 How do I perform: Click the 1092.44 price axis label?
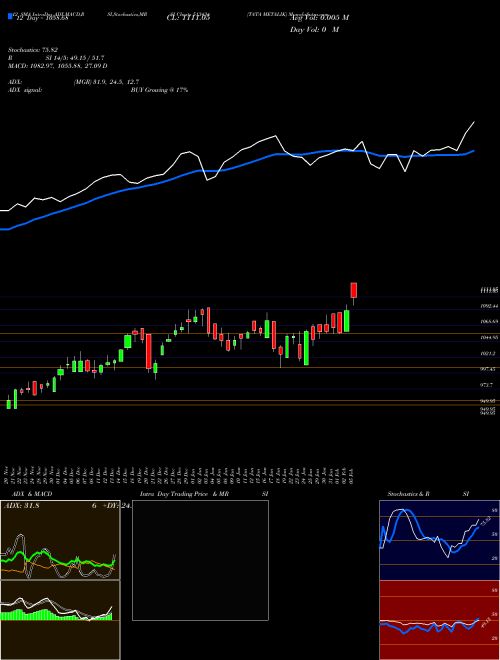click(489, 306)
